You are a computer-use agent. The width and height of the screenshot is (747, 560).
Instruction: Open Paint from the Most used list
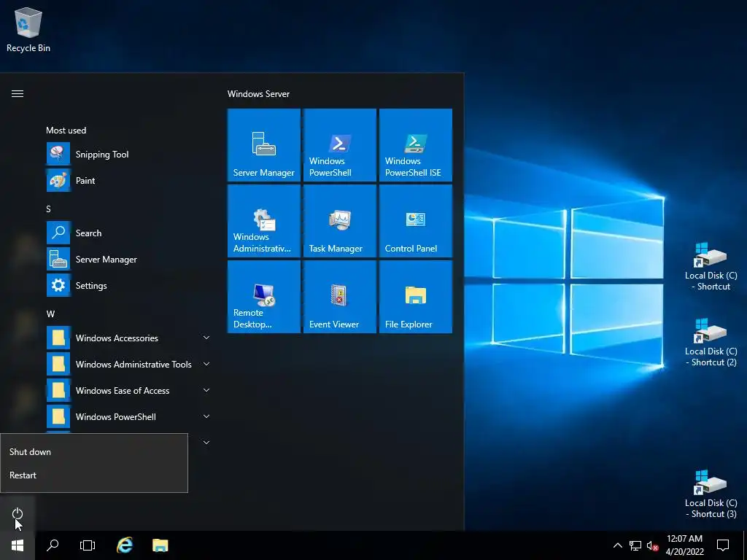click(128, 181)
